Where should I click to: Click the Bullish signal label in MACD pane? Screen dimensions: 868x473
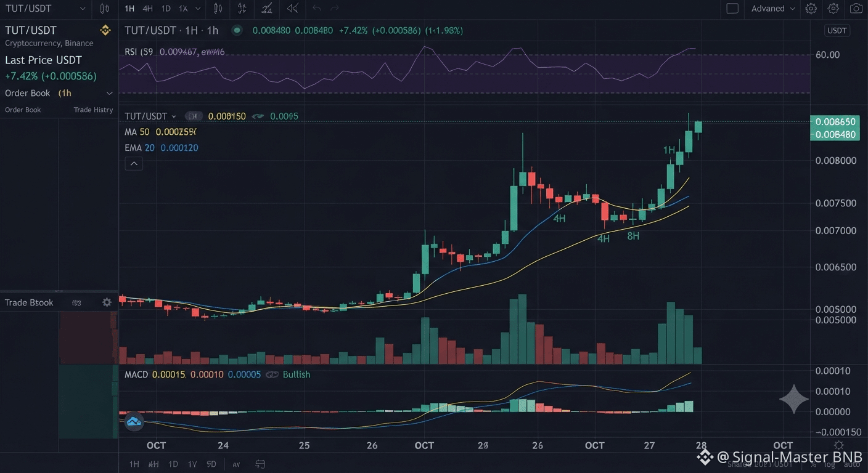pyautogui.click(x=297, y=374)
